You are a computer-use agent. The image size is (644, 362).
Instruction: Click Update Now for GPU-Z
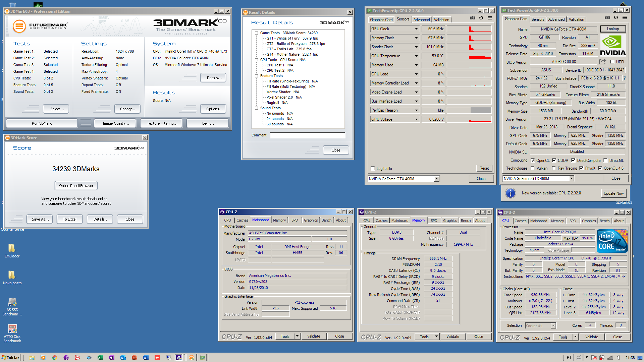(613, 193)
